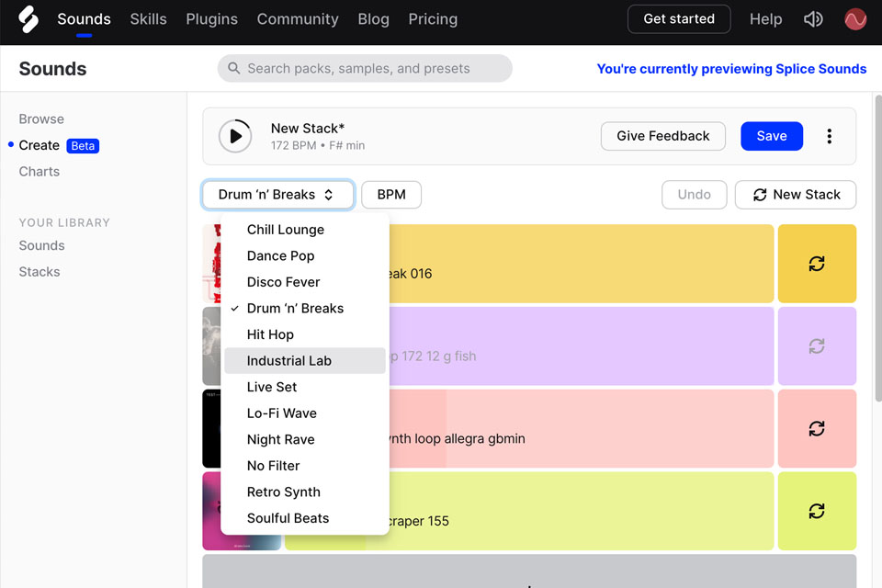Select Dance Pop from the style list
Screen dimensions: 882x588
305,256
